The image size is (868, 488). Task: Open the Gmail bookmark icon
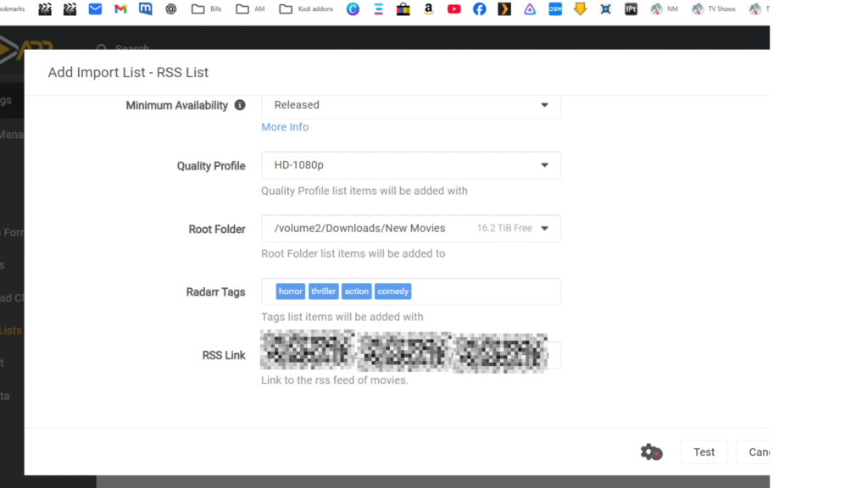pyautogui.click(x=120, y=9)
